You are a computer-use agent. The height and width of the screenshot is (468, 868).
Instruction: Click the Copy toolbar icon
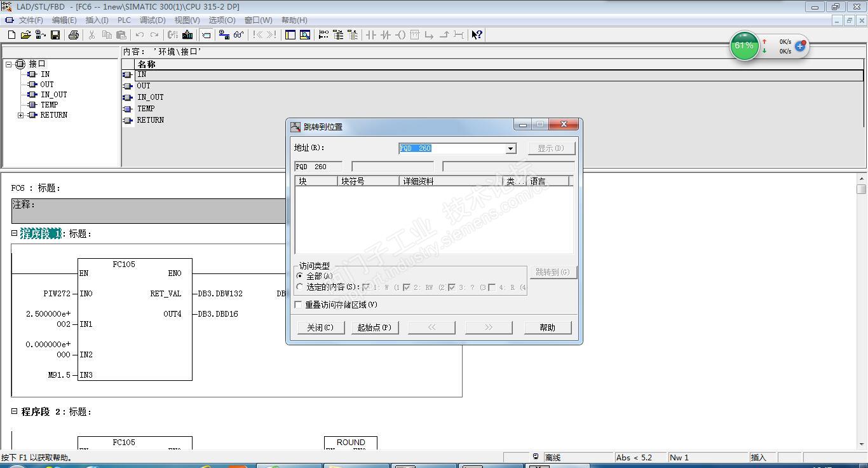pos(107,35)
